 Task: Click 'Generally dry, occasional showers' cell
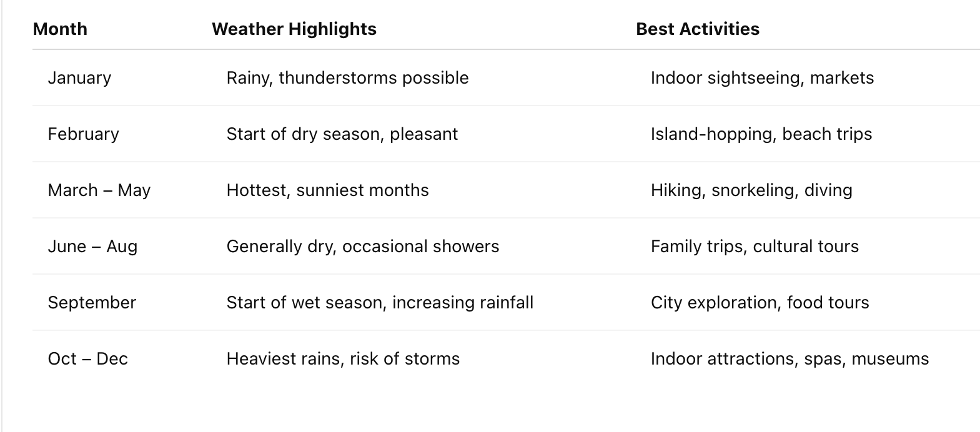tap(363, 247)
